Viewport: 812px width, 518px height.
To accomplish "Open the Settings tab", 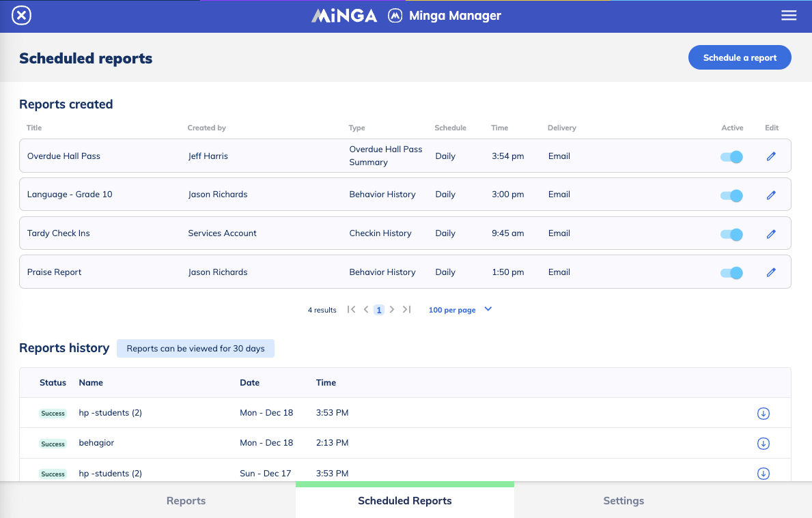I will pyautogui.click(x=623, y=500).
